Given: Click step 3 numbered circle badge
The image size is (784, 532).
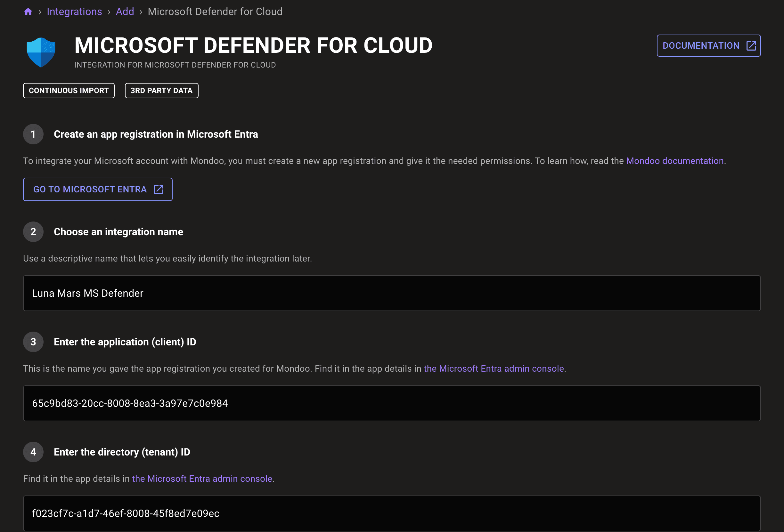Looking at the screenshot, I should [x=33, y=342].
